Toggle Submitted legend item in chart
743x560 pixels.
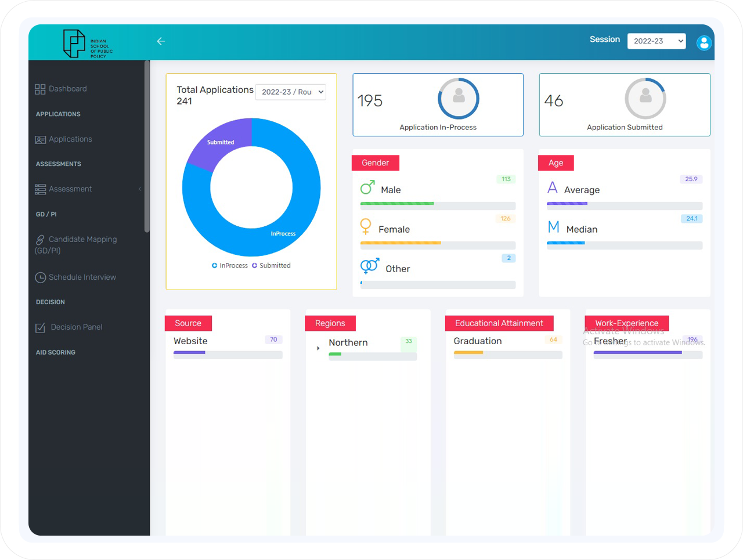[x=271, y=266]
